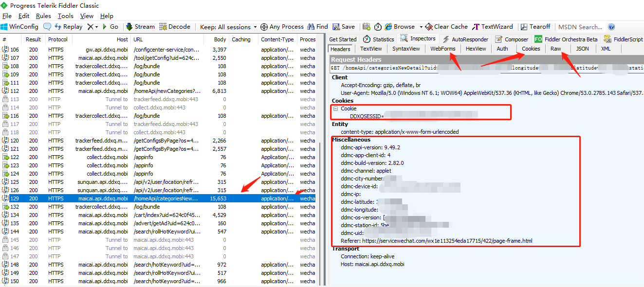Select the WebForms inspector tab

pyautogui.click(x=443, y=49)
